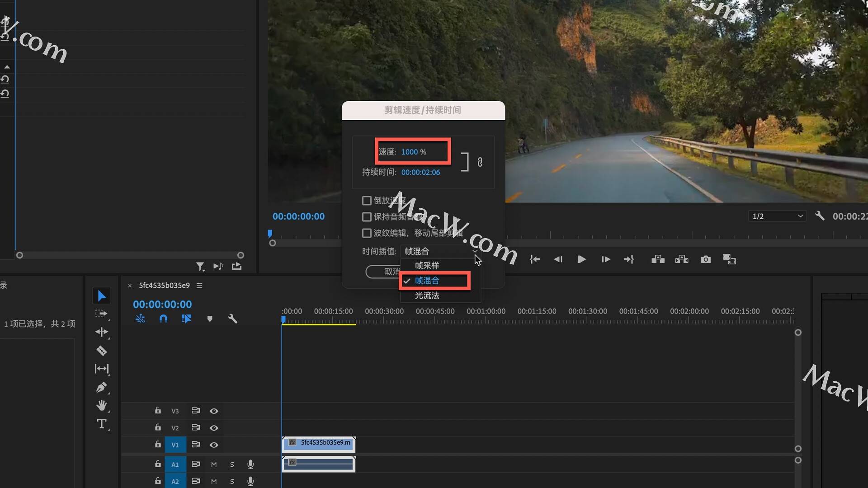Click the timeline playhead marker
868x488 pixels.
pyautogui.click(x=283, y=319)
